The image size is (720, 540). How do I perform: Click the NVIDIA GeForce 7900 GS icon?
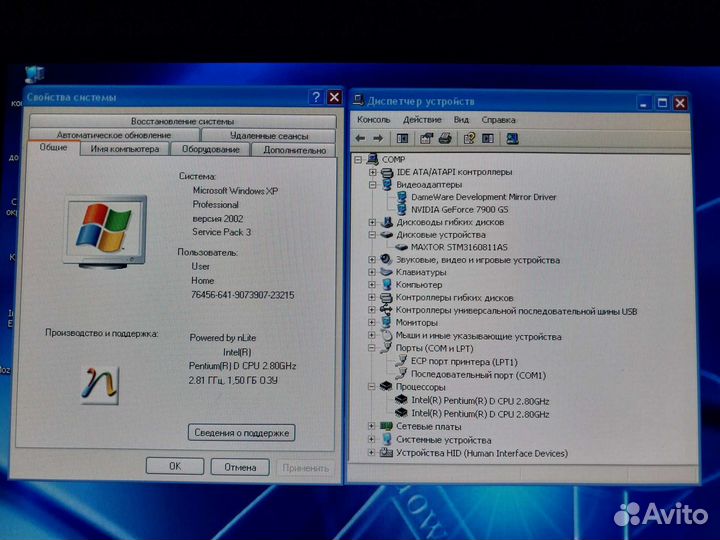point(402,209)
